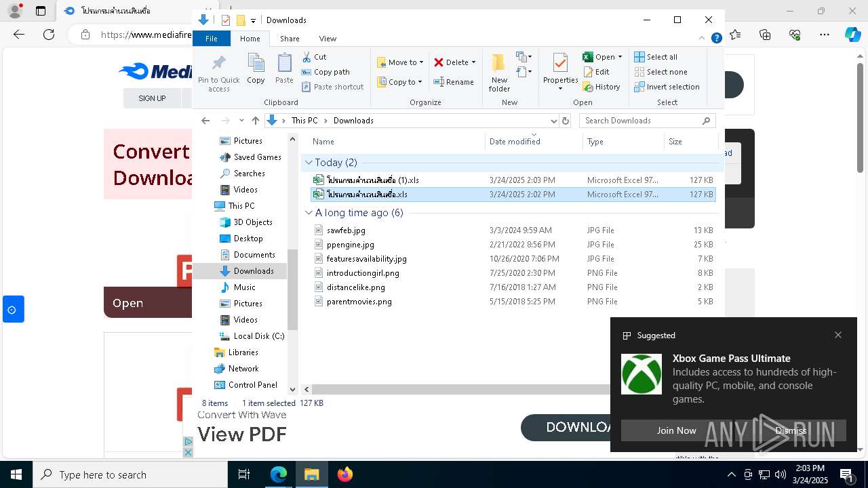
Task: Open Task View on taskbar
Action: pos(244,474)
